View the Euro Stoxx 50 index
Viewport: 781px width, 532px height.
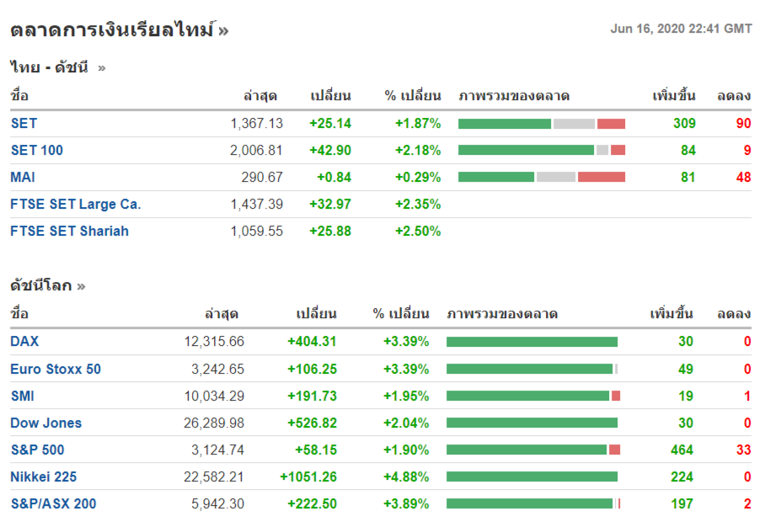coord(56,369)
